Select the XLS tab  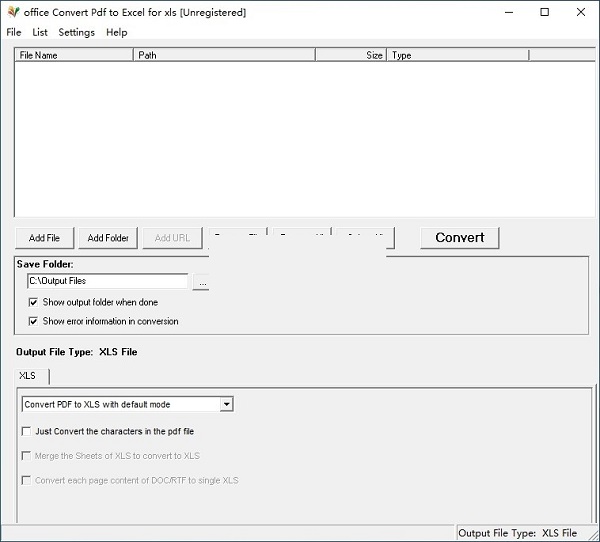click(x=32, y=376)
